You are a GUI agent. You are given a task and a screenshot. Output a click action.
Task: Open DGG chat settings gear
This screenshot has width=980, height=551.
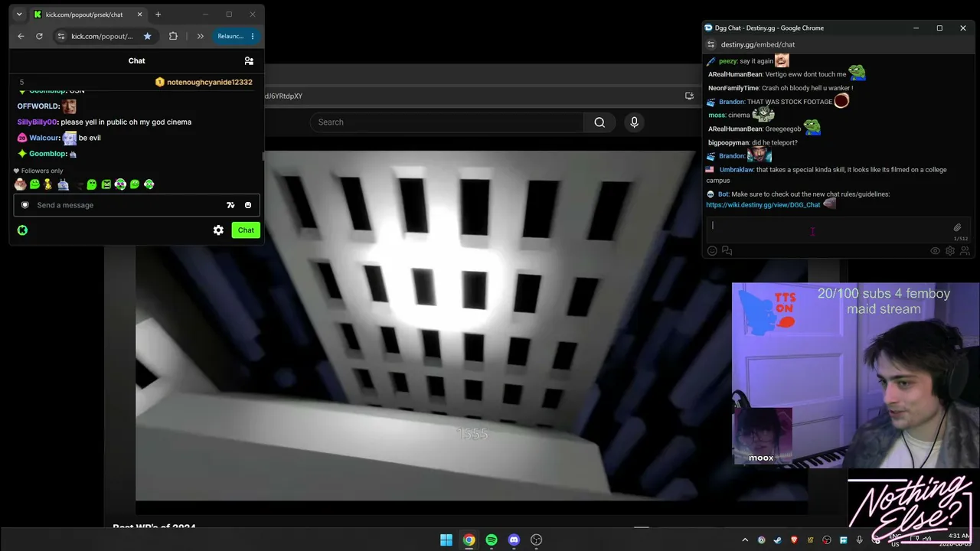click(x=950, y=251)
